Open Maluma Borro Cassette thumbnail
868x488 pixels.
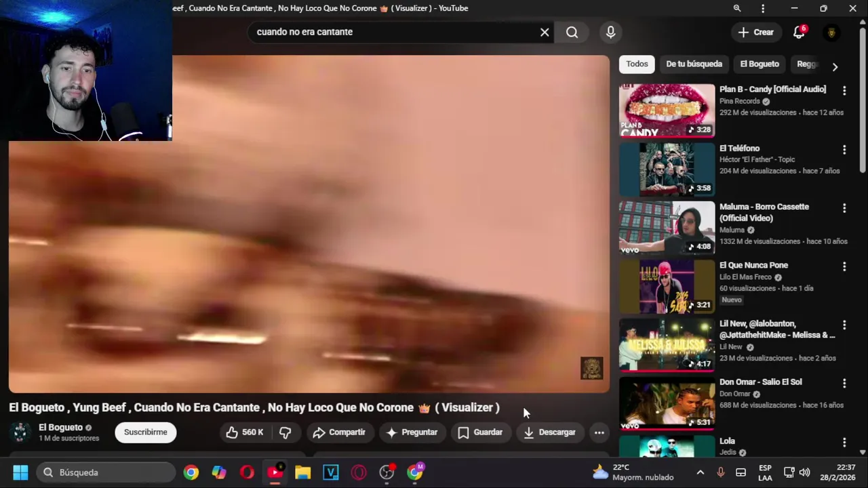[x=667, y=227]
